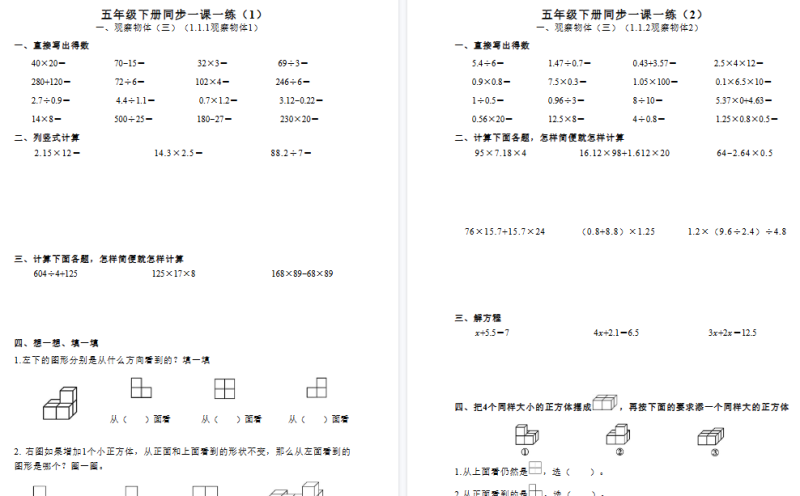Screen dimensions: 800x496
Task: Click on 4.4÷1.1=
Action: (x=135, y=101)
